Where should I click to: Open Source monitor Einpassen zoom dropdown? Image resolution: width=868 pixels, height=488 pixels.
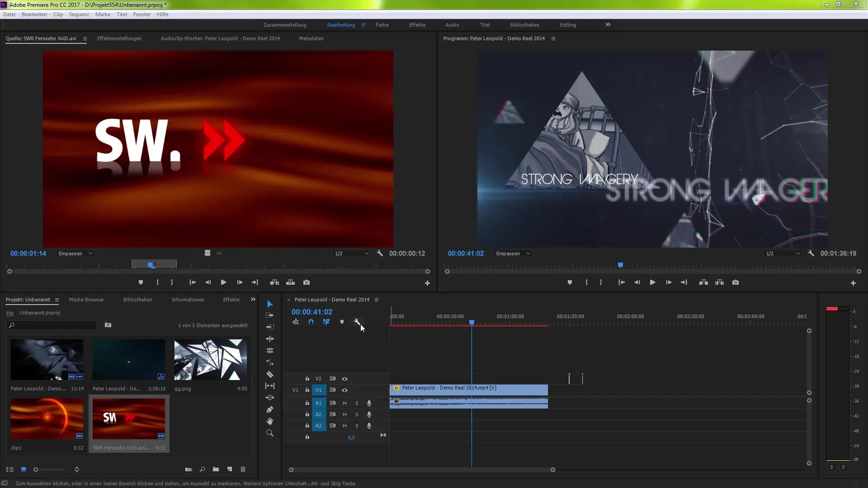tap(75, 253)
